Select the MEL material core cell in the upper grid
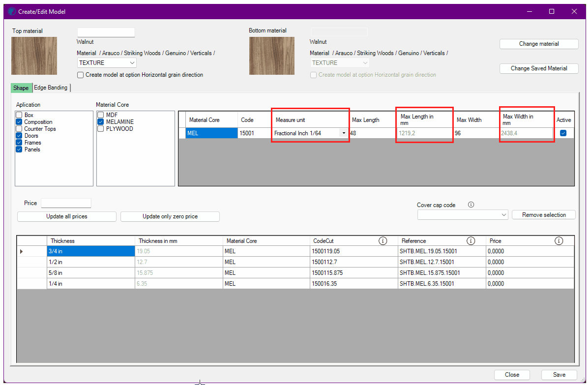 pyautogui.click(x=211, y=133)
